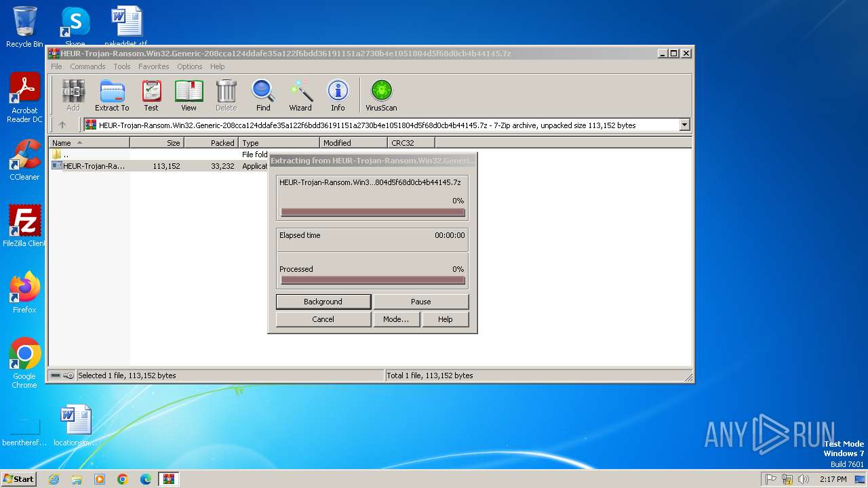Open the Favorites menu
Image resolution: width=868 pixels, height=488 pixels.
click(x=154, y=66)
